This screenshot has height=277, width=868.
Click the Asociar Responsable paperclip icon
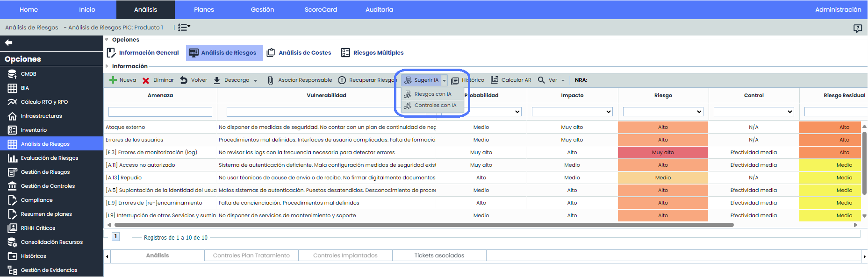click(270, 80)
